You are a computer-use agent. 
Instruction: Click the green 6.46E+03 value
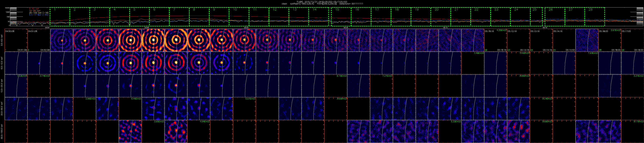136,98
